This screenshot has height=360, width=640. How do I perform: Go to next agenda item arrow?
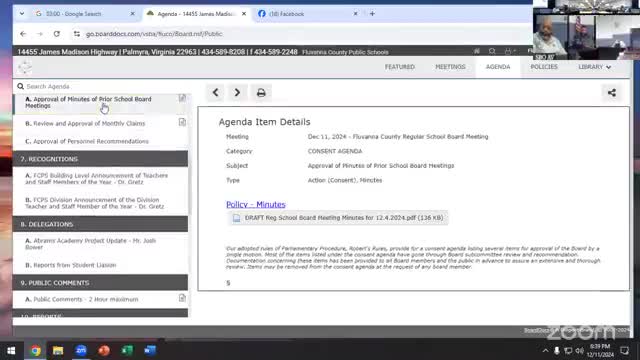pos(237,93)
